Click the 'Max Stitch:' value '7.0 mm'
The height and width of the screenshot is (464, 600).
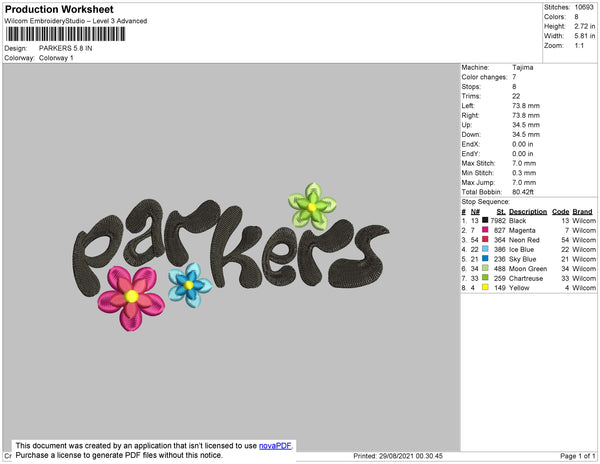[524, 163]
